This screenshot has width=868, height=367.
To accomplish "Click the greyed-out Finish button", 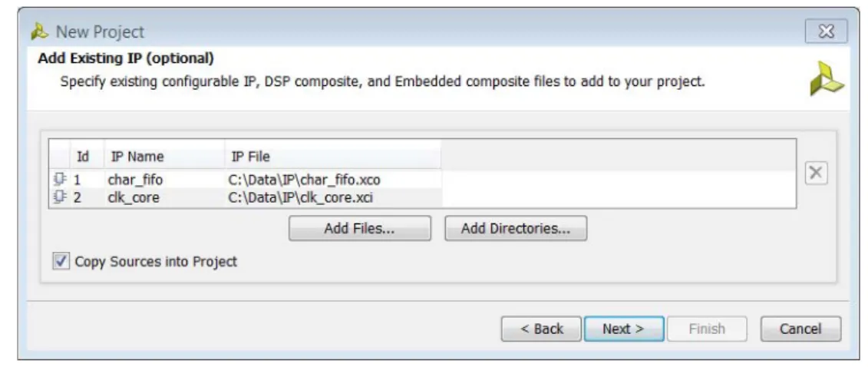I will pos(707,329).
